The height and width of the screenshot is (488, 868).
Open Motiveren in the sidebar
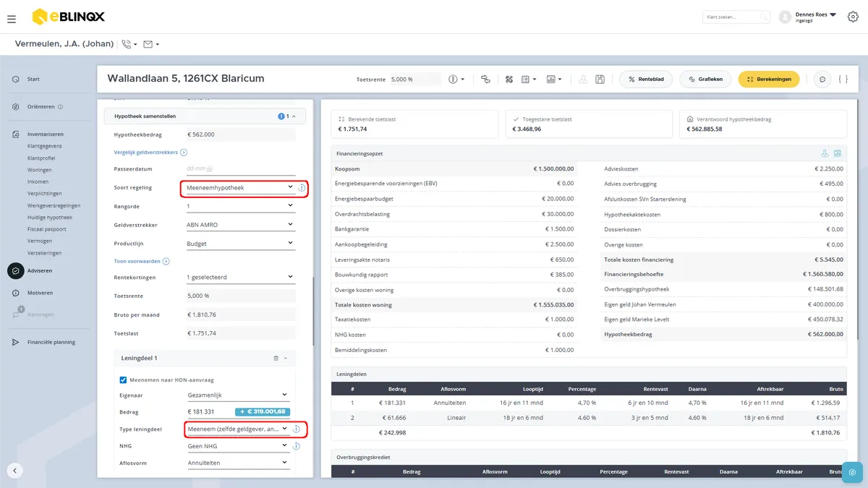(x=40, y=293)
